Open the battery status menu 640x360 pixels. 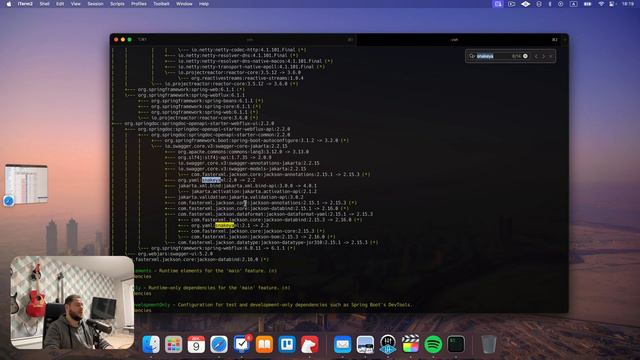point(587,4)
